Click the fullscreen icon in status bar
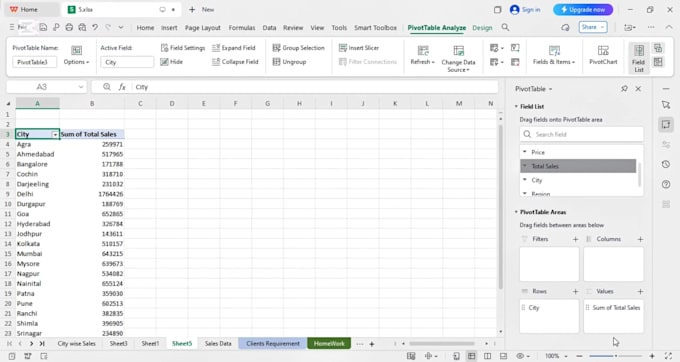Screen dimensions: 680x362 (x=668, y=356)
